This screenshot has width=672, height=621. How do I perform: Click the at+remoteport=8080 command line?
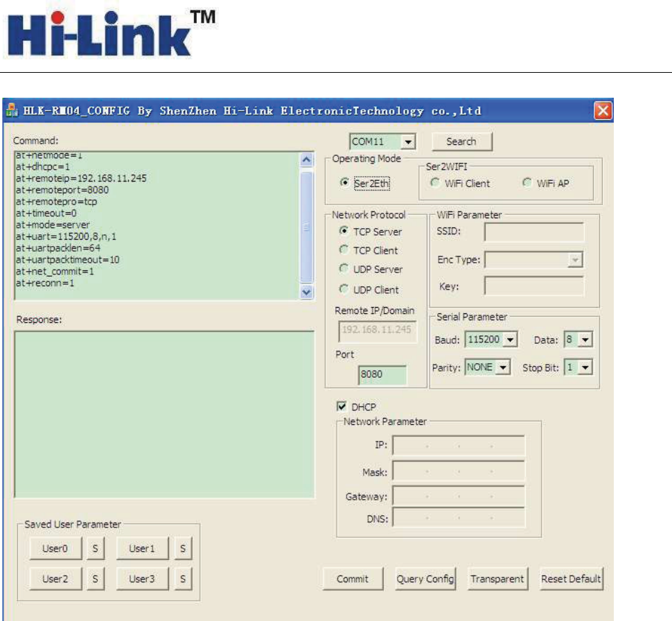coord(62,190)
